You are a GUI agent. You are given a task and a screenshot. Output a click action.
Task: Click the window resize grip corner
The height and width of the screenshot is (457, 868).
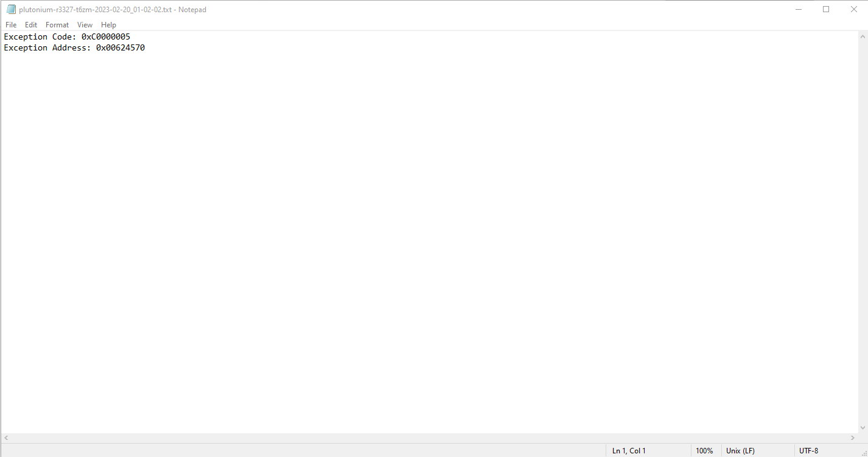point(863,452)
